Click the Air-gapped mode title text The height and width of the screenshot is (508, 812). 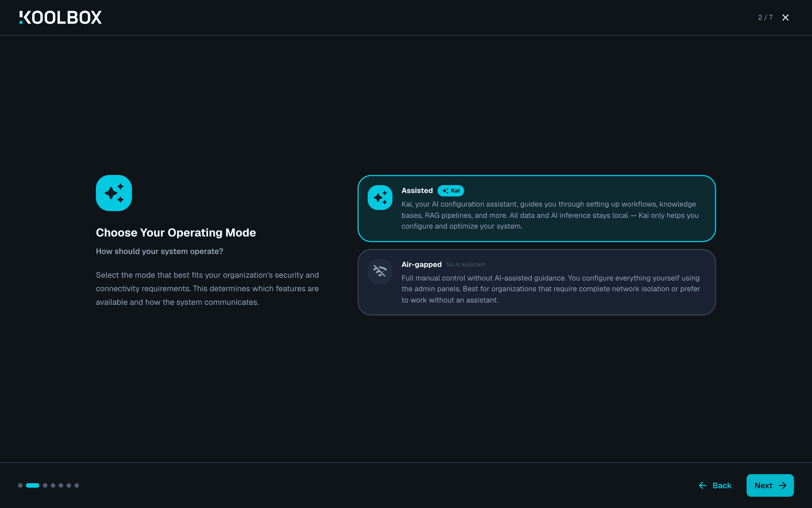pyautogui.click(x=422, y=264)
